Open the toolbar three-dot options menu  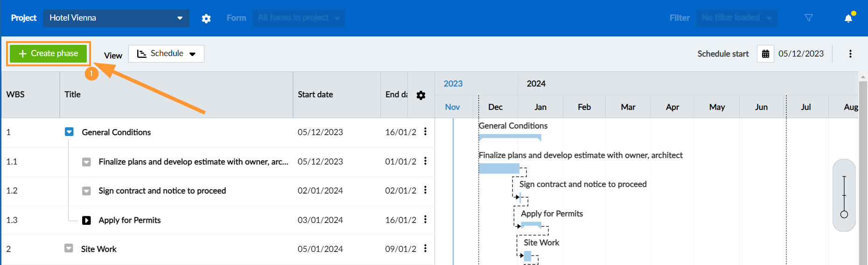tap(850, 54)
